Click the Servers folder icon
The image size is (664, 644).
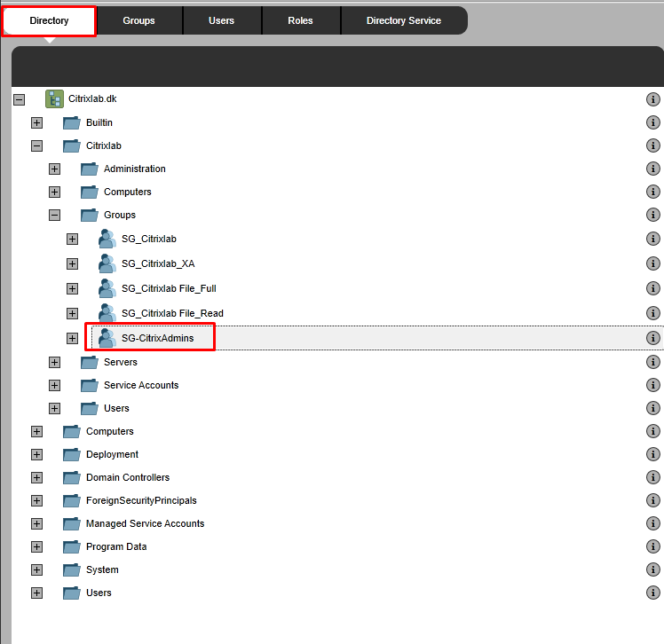pos(90,363)
